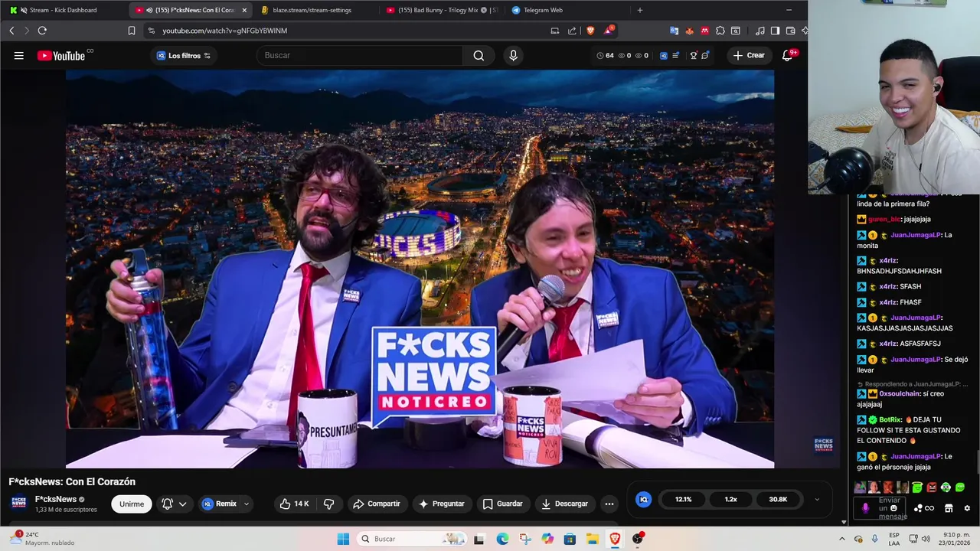Open a new browser tab

point(640,10)
